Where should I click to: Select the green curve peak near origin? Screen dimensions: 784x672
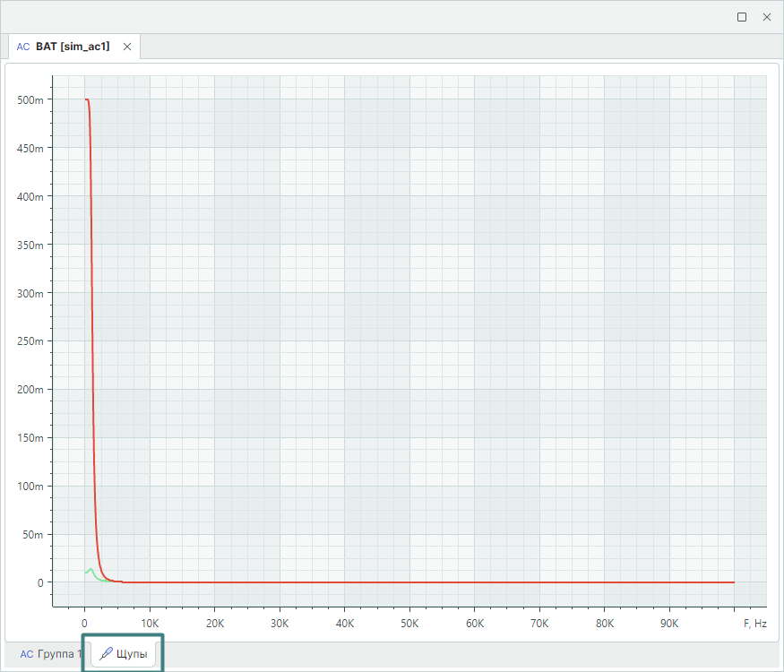click(x=90, y=568)
